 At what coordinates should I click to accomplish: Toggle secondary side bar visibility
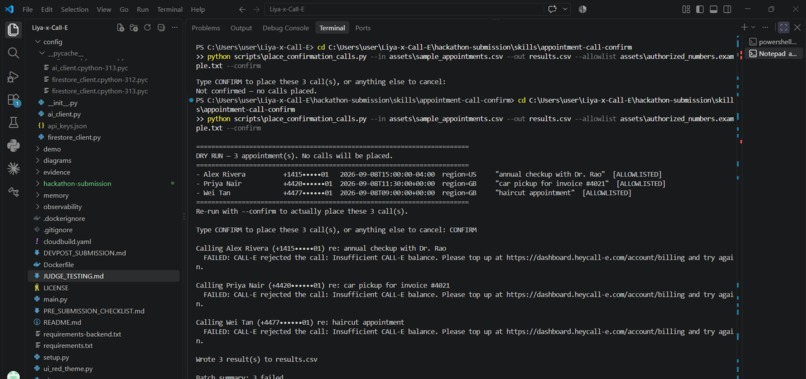727,9
